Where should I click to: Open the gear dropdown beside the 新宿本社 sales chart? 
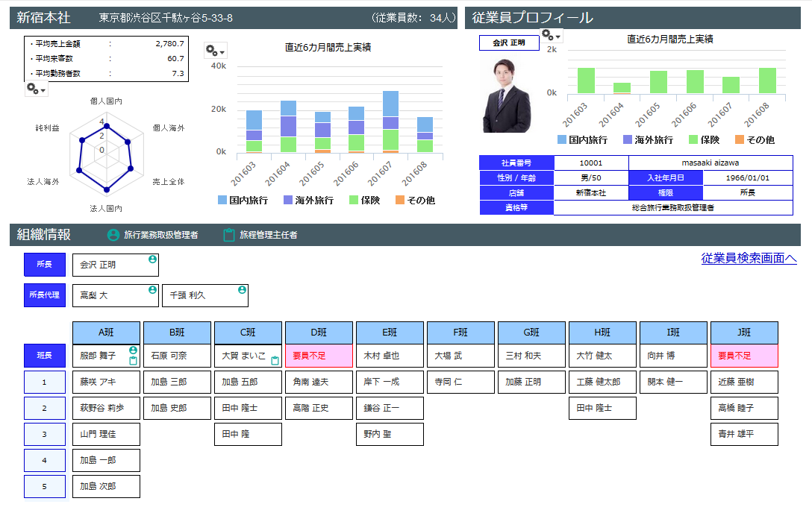pos(215,51)
